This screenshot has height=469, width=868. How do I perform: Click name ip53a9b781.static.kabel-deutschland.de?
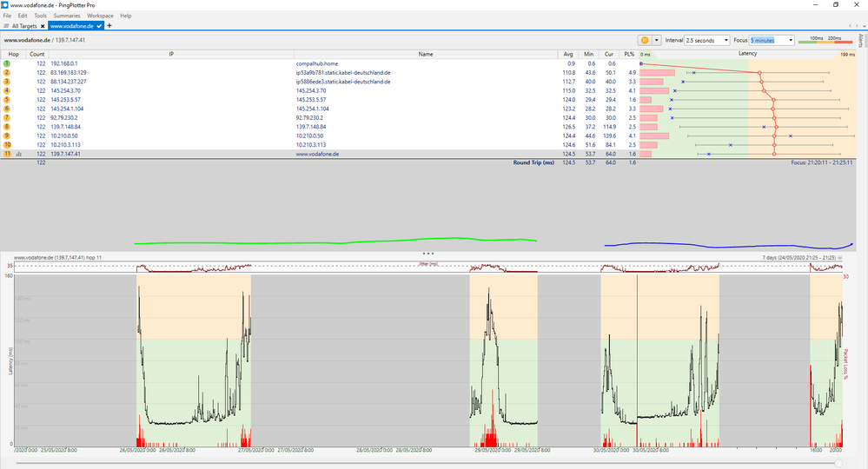(x=342, y=72)
